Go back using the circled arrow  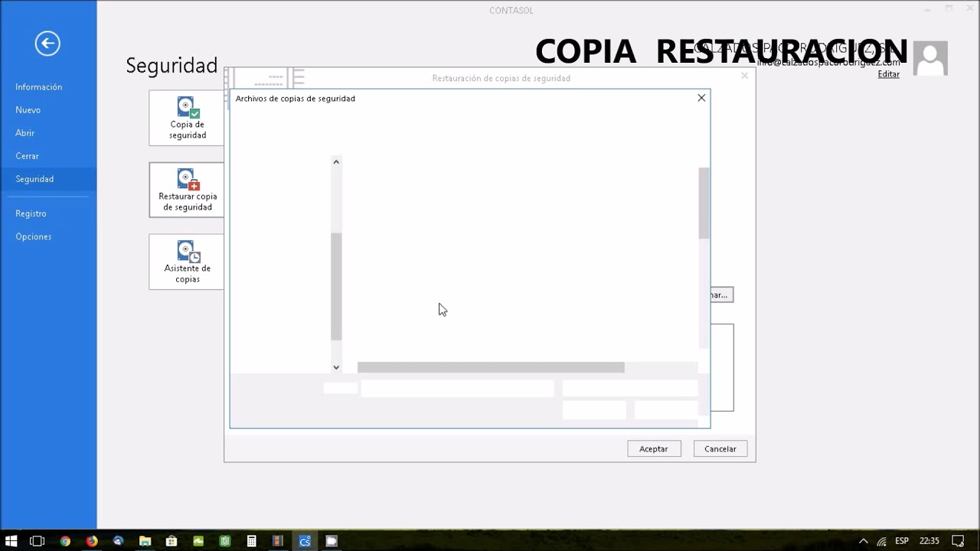[x=47, y=44]
